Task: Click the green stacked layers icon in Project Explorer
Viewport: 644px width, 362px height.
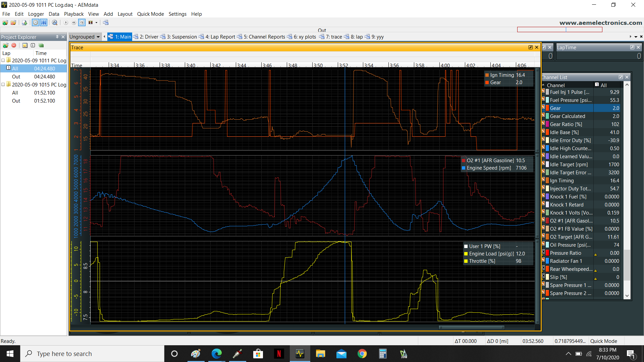Action: coord(41,45)
